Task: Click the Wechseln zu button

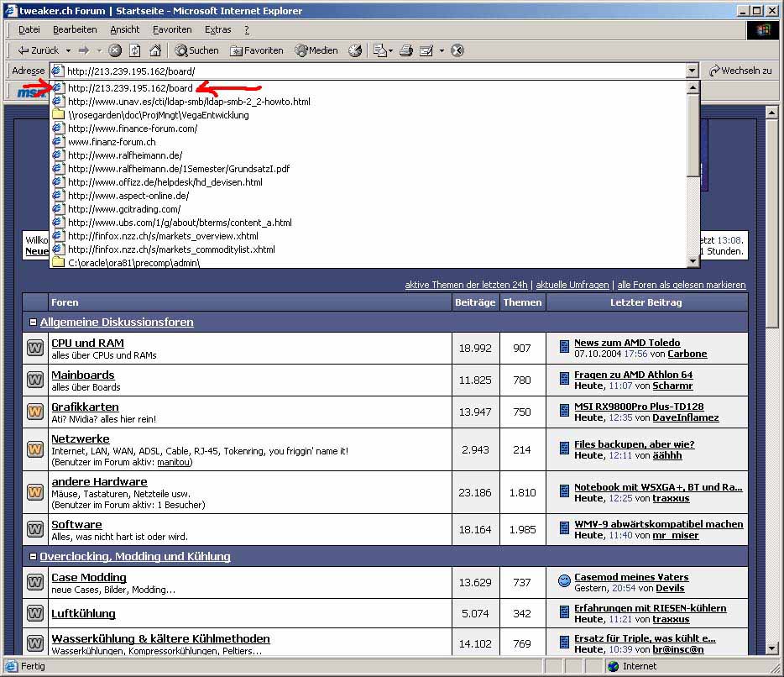Action: pyautogui.click(x=740, y=71)
